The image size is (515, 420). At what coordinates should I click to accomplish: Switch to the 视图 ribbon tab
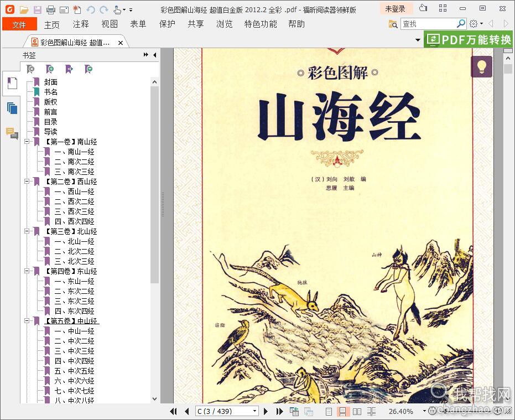point(110,24)
